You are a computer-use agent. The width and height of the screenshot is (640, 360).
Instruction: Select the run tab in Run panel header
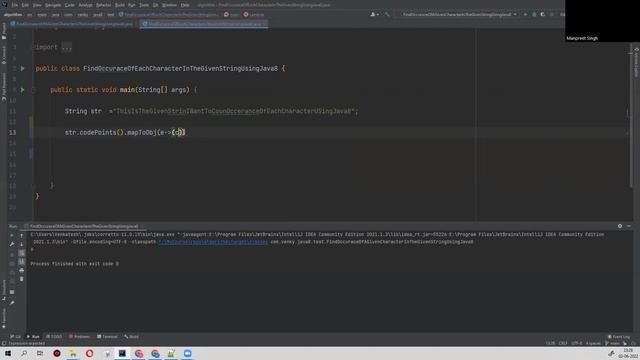pyautogui.click(x=82, y=226)
